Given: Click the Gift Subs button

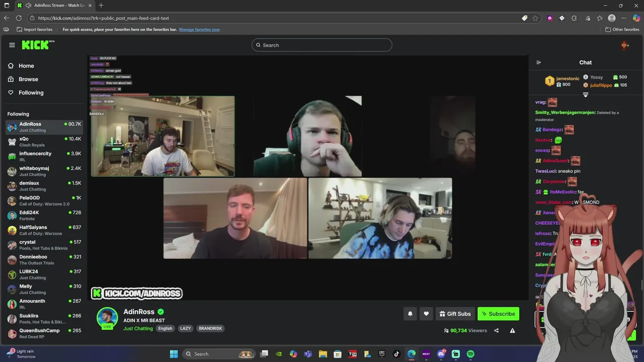Looking at the screenshot, I should point(455,314).
